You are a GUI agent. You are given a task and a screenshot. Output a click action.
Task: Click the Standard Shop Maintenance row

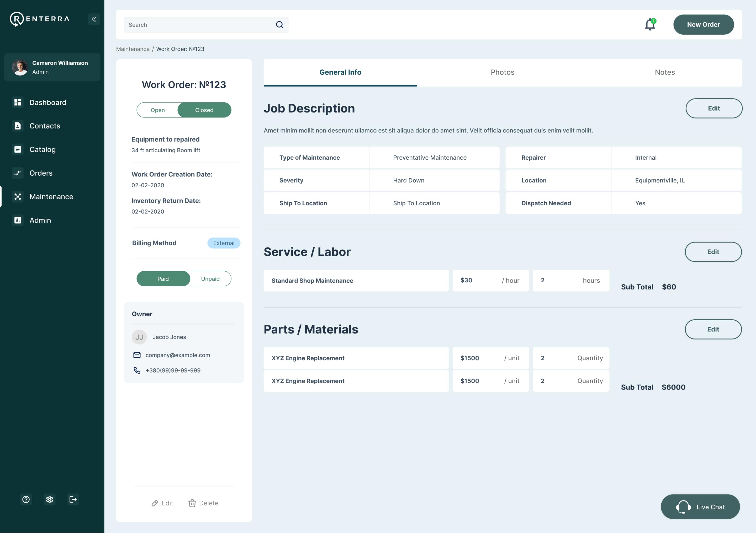[x=356, y=281]
